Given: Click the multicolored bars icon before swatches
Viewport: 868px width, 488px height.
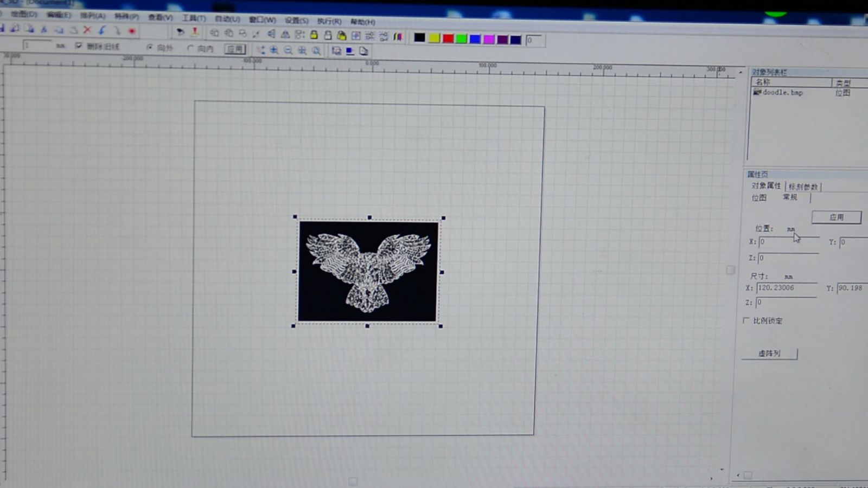Looking at the screenshot, I should 398,37.
